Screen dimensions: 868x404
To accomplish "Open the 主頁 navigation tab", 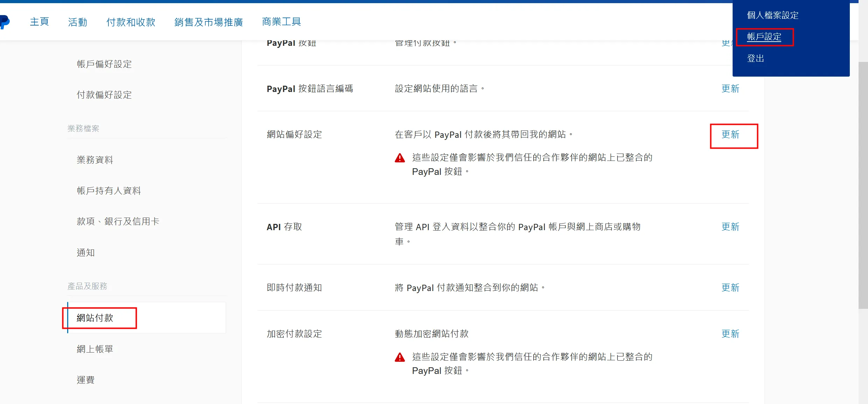I will point(39,22).
